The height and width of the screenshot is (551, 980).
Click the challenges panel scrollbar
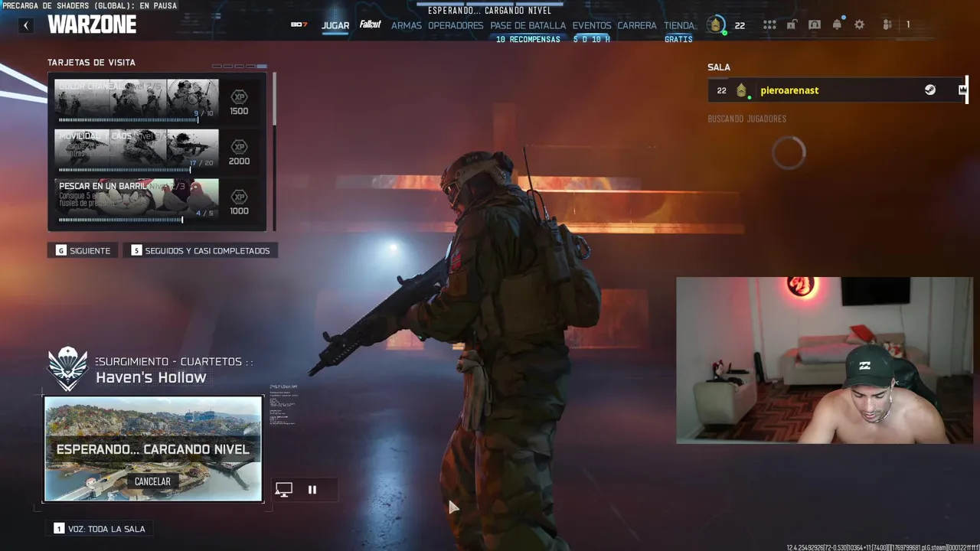(274, 99)
